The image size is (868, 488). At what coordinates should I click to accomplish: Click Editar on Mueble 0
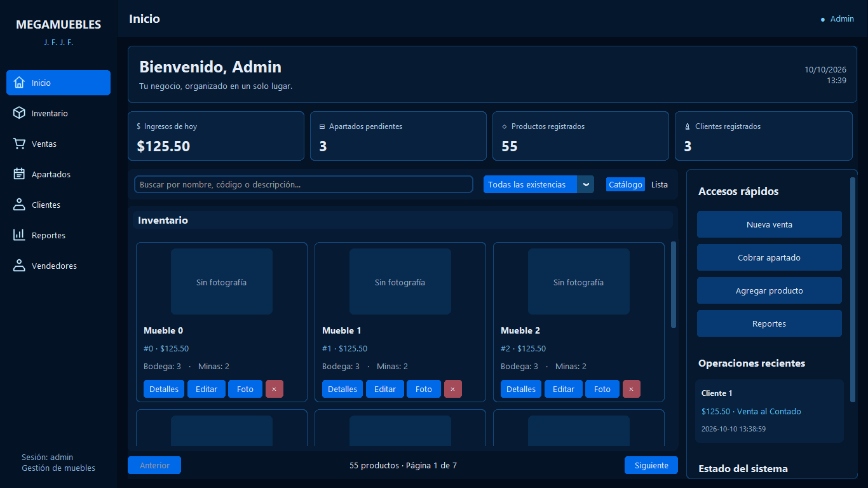click(207, 389)
